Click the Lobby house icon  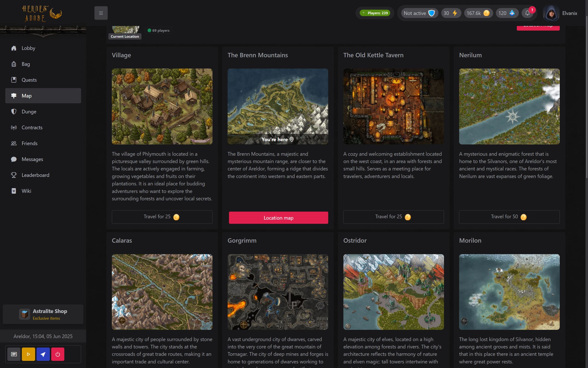pos(14,48)
